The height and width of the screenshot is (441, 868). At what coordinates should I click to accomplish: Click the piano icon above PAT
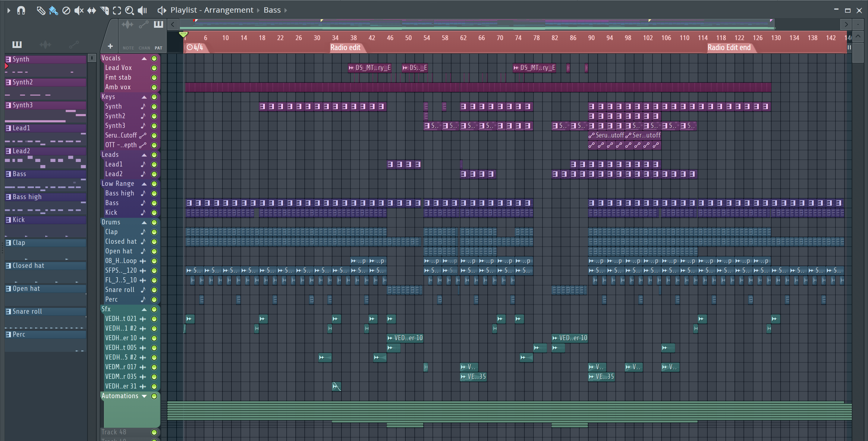point(158,24)
